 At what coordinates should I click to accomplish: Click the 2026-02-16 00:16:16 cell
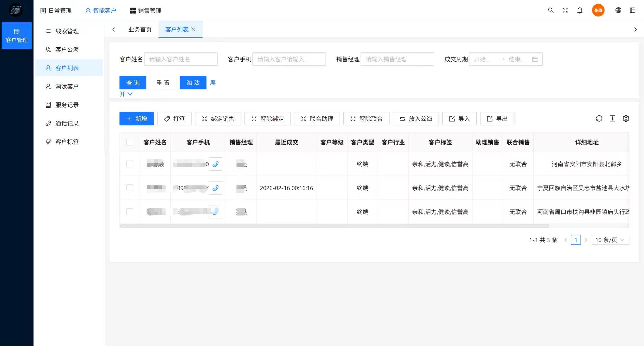point(286,188)
